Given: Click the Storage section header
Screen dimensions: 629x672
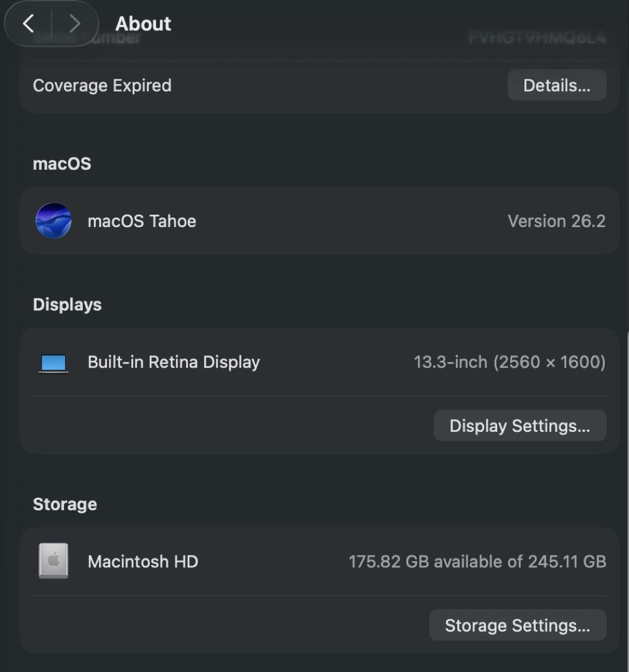Looking at the screenshot, I should [x=65, y=504].
